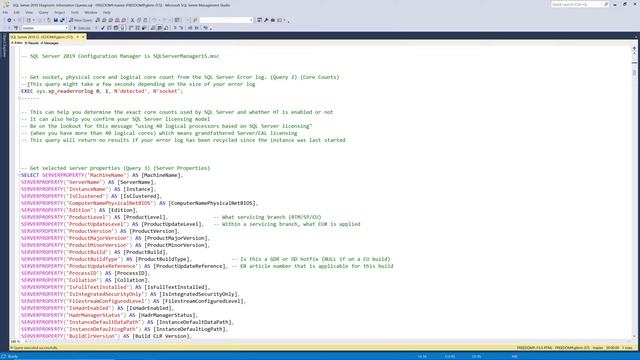Comment out the selected lines icon

[x=175, y=28]
